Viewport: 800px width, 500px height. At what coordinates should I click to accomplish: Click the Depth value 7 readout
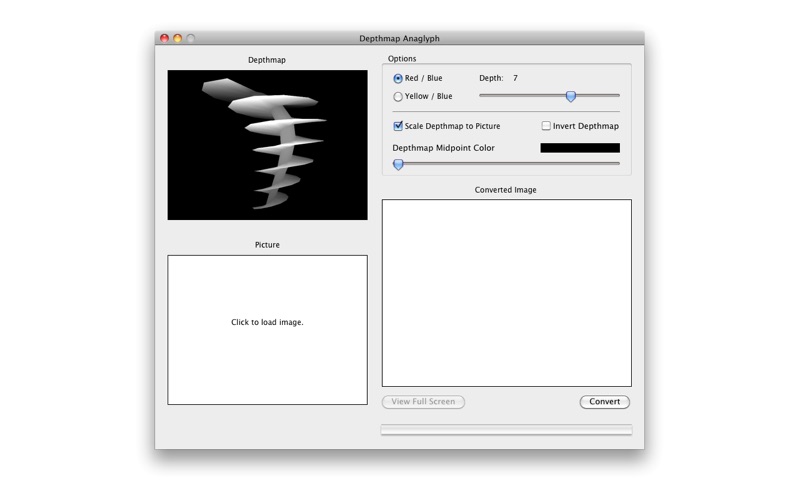point(515,78)
